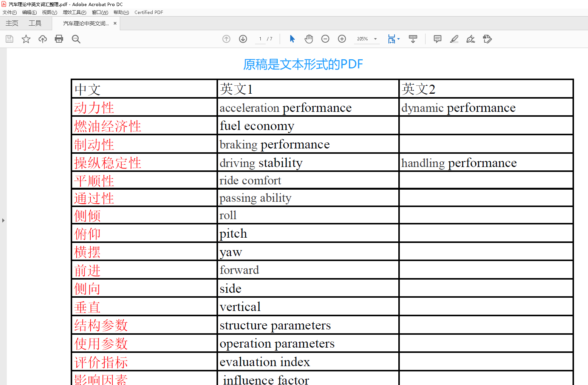Select the arrow selection tool
Screen dimensions: 588x385
point(292,39)
